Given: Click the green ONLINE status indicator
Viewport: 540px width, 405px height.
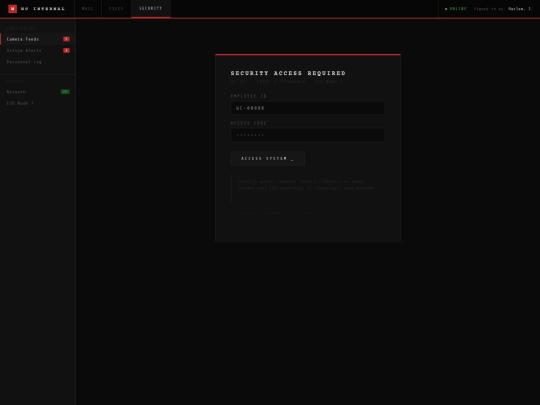Looking at the screenshot, I should click(x=456, y=9).
